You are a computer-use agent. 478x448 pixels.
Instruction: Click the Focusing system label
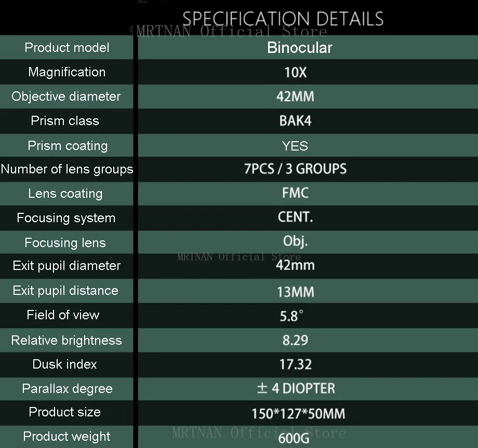click(x=66, y=218)
